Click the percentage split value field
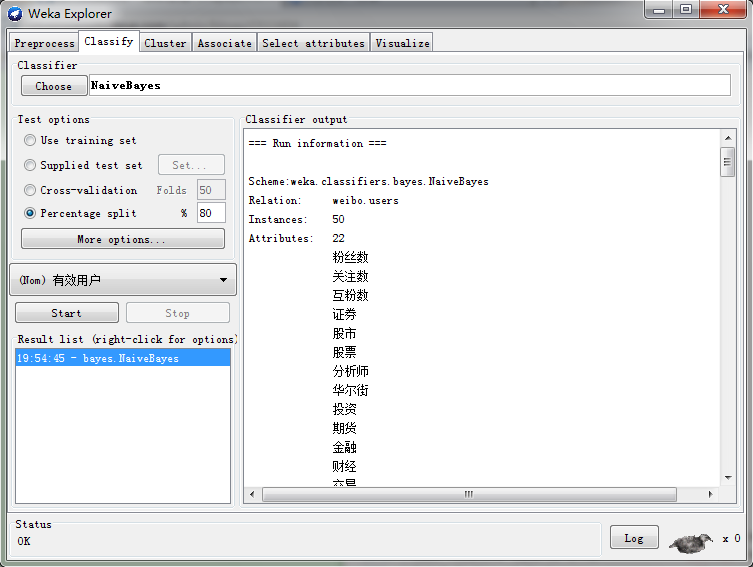Image resolution: width=753 pixels, height=567 pixels. pos(211,213)
